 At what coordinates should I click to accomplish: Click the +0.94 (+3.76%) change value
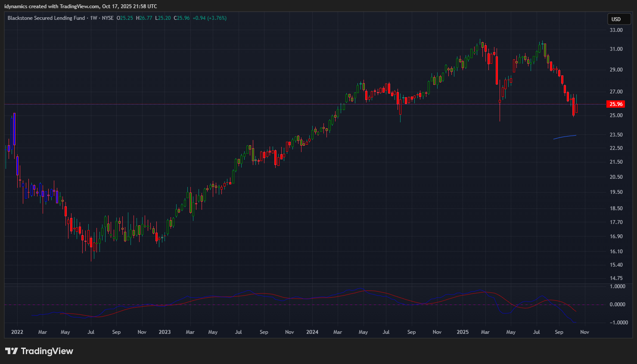[209, 18]
